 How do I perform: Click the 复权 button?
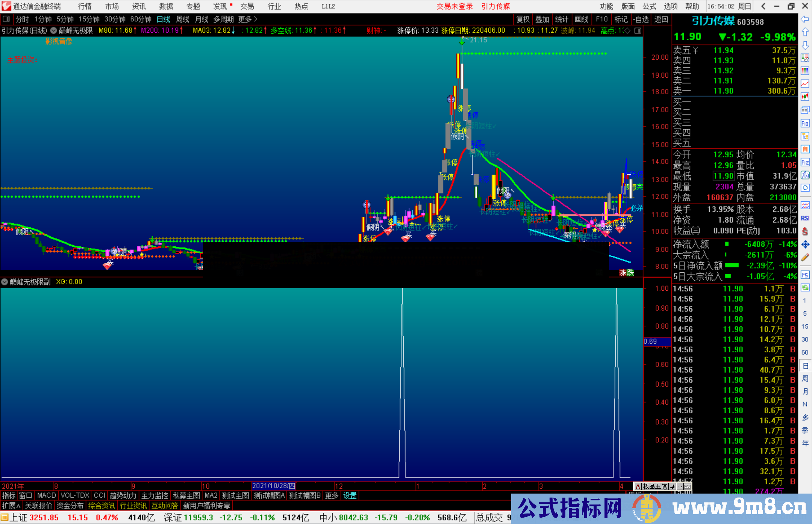523,19
